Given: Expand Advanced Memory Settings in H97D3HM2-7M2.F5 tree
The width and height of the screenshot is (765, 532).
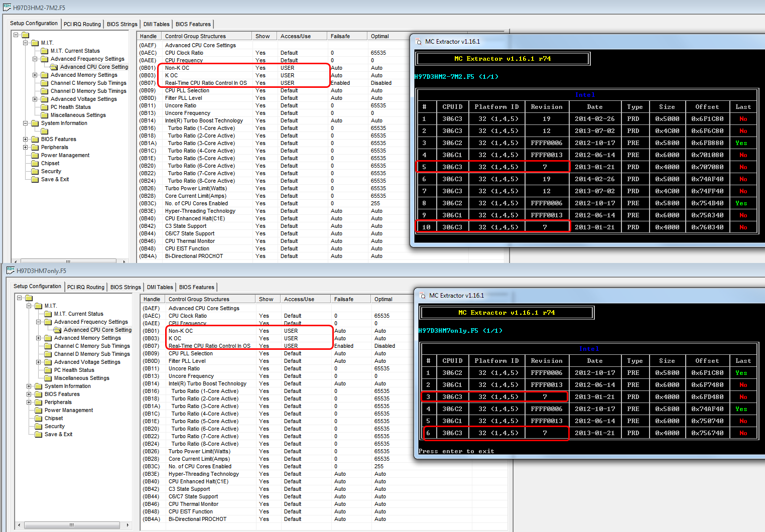Looking at the screenshot, I should (35, 75).
